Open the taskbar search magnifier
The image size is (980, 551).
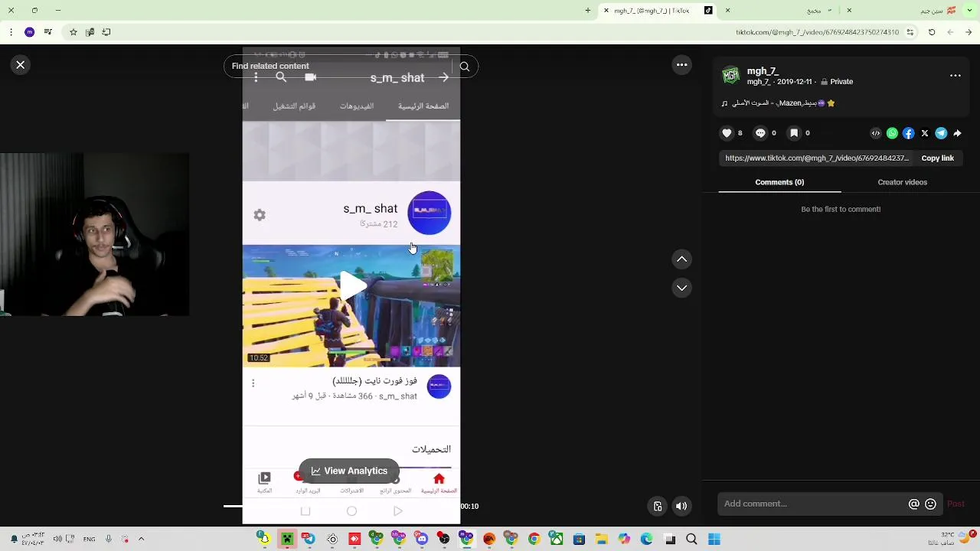(x=691, y=540)
